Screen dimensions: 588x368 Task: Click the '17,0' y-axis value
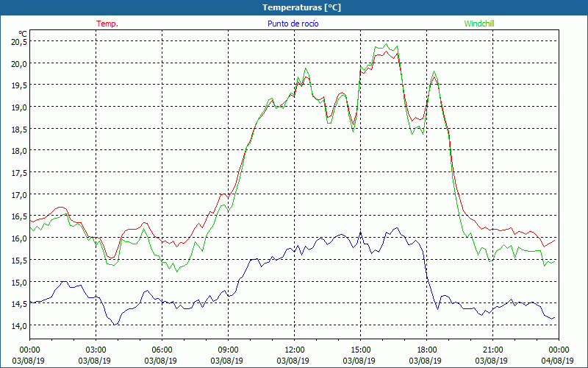click(x=19, y=194)
